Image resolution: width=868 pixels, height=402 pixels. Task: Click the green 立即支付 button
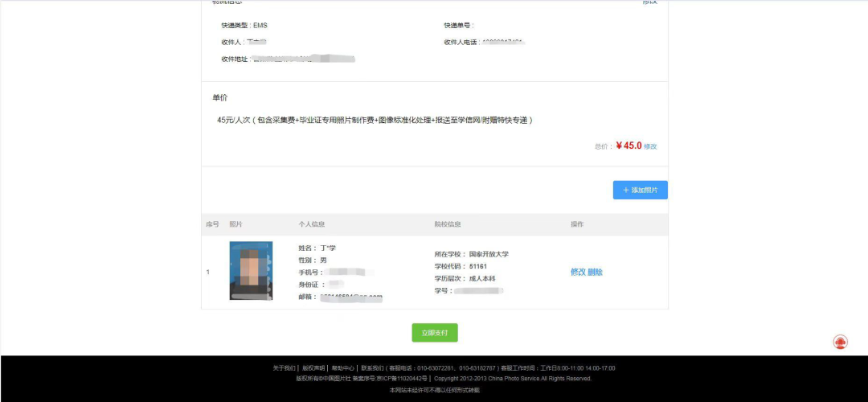click(435, 333)
